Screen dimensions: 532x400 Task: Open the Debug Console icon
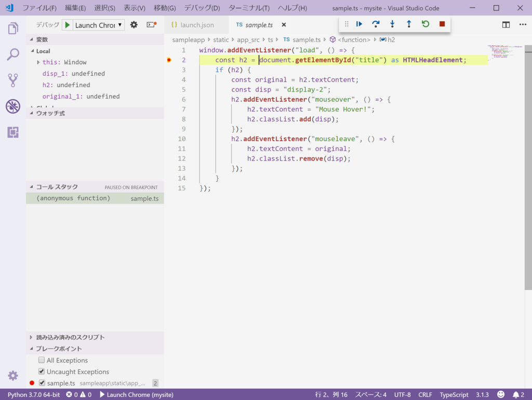pos(151,24)
